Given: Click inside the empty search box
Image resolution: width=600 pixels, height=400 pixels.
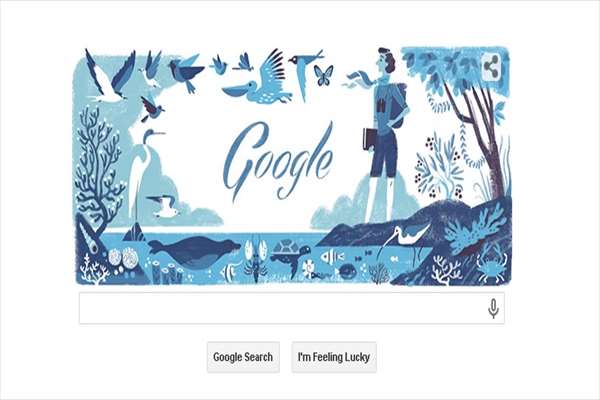Looking at the screenshot, I should click(292, 308).
